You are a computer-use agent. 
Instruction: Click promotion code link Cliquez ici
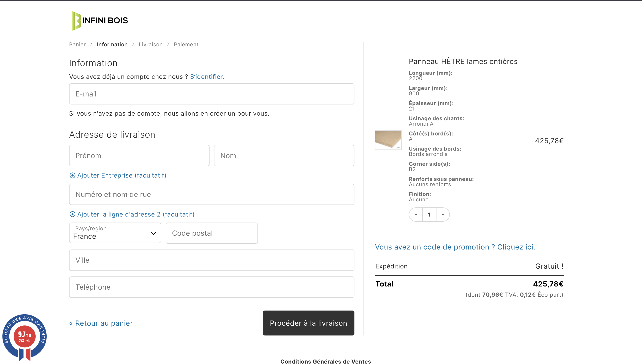click(x=455, y=247)
